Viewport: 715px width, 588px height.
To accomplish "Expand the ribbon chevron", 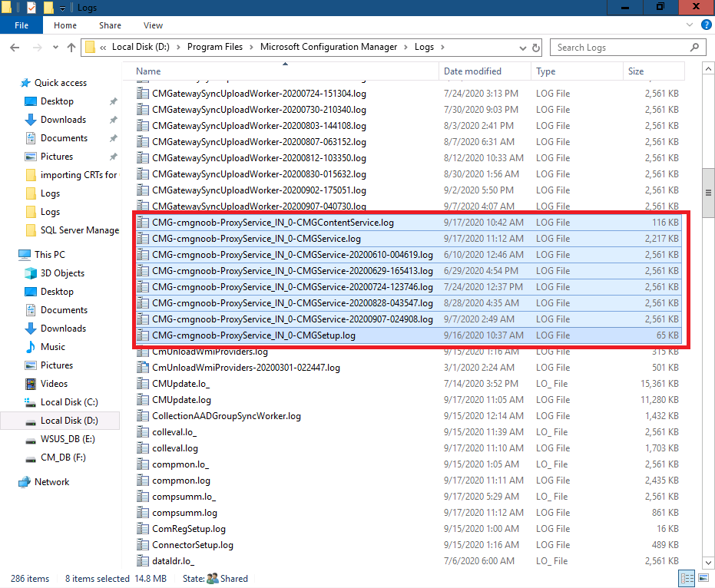I will coord(690,25).
